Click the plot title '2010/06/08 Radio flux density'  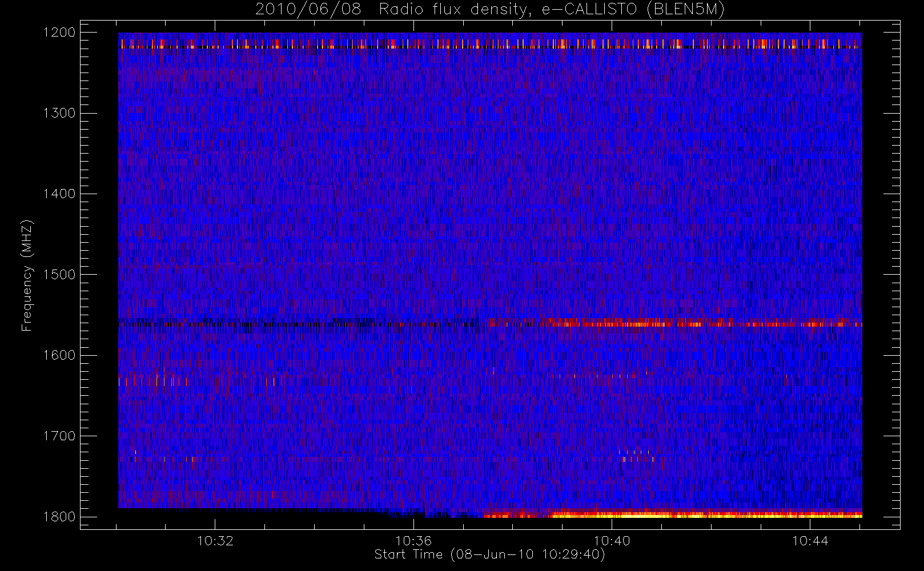point(490,10)
